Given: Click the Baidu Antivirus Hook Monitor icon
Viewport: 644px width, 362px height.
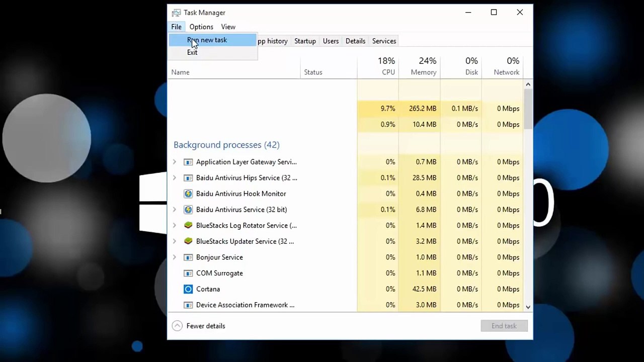Looking at the screenshot, I should pyautogui.click(x=188, y=194).
